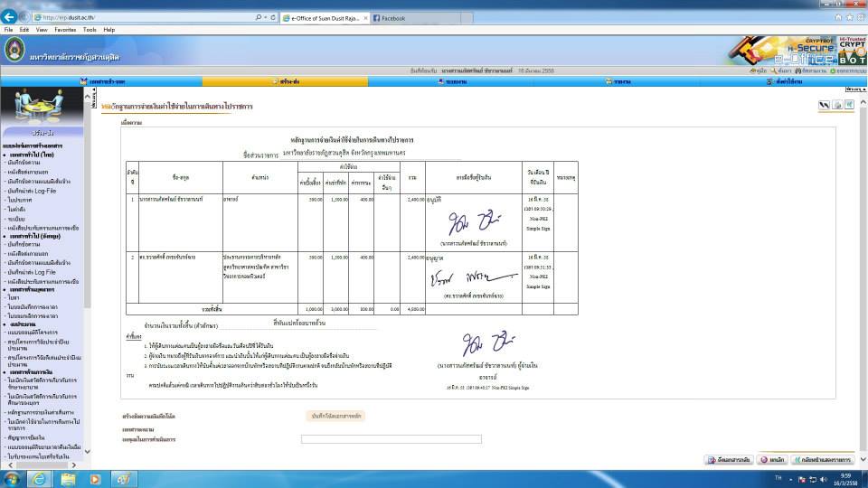Click the beige save button below the document
868x488 pixels.
tap(335, 416)
